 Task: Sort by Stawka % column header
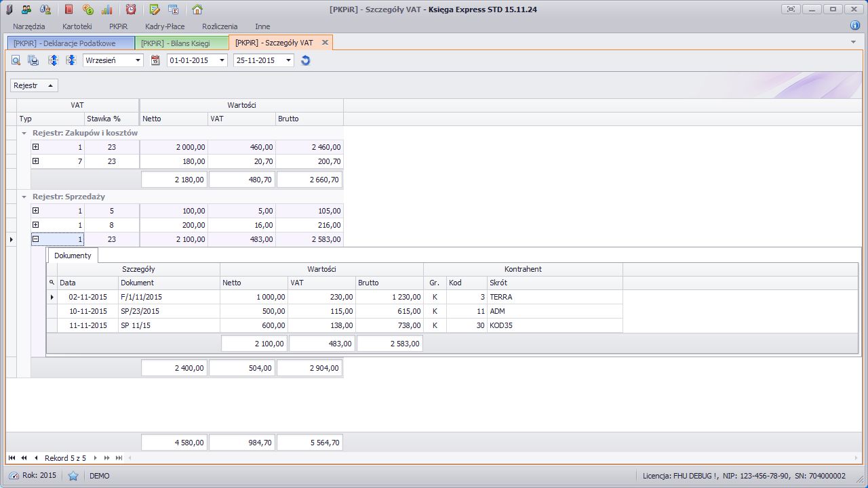(112, 119)
